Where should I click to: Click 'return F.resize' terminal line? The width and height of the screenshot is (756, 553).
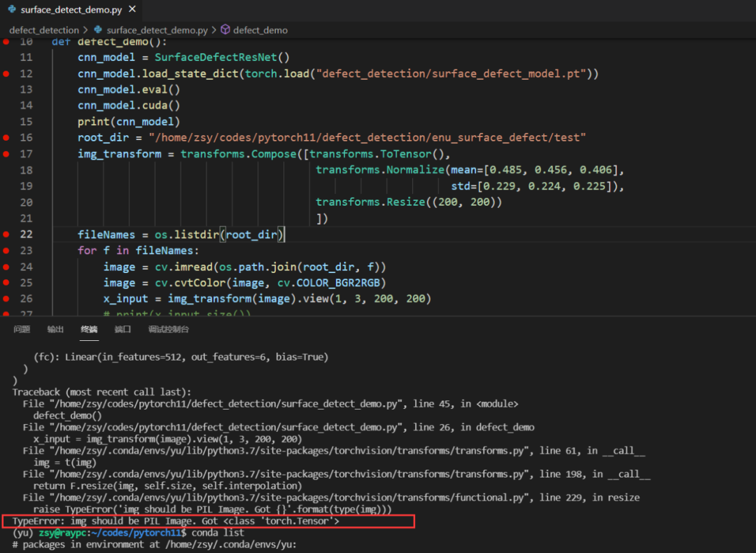point(167,486)
